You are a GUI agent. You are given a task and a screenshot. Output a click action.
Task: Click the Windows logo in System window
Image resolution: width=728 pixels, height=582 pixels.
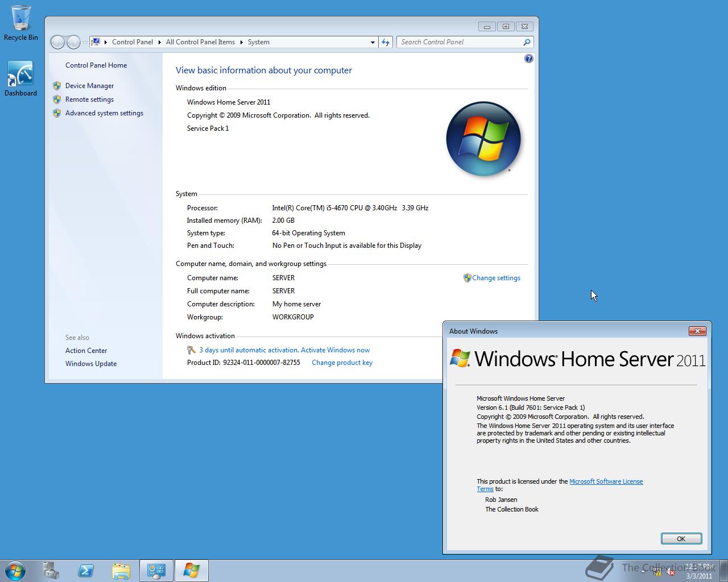click(483, 139)
